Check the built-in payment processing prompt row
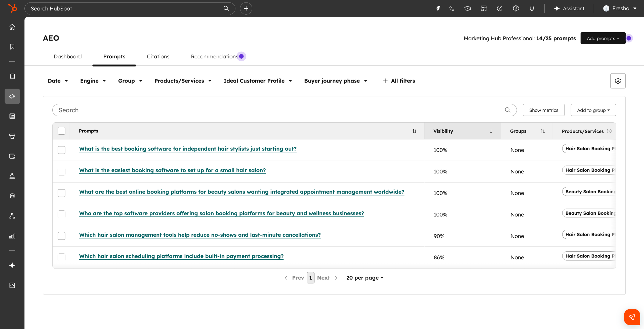This screenshot has height=329, width=644. tap(61, 257)
